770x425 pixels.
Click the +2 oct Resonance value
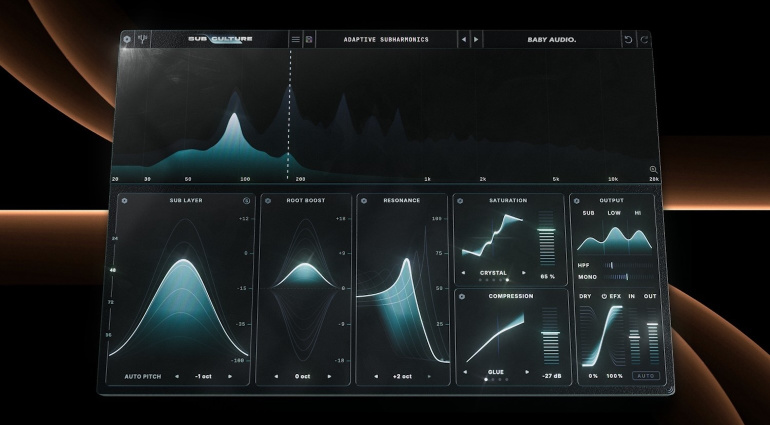[402, 376]
